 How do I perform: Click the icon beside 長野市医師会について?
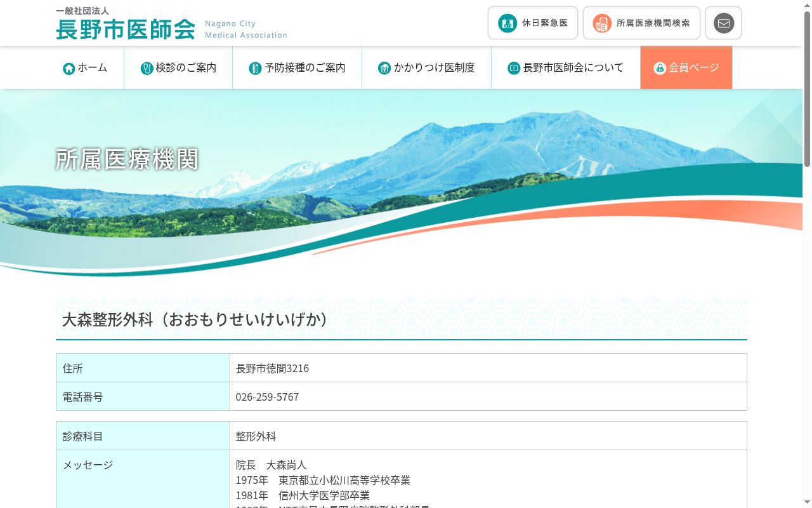tap(514, 68)
